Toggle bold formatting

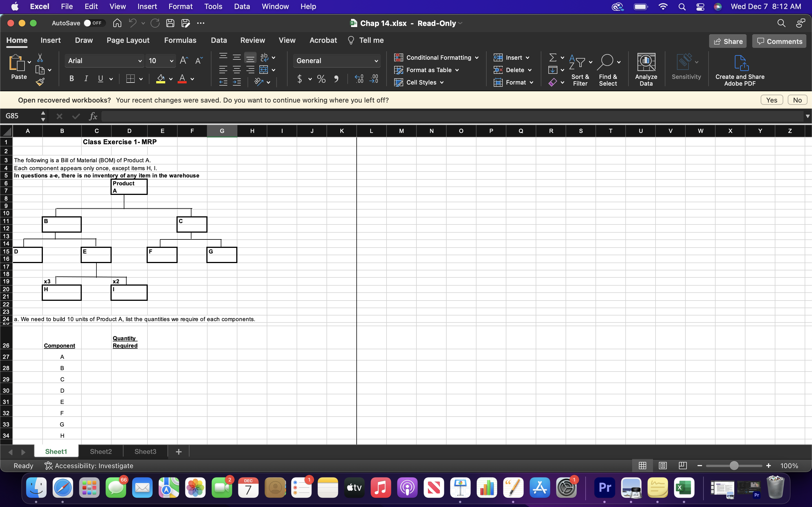(71, 79)
